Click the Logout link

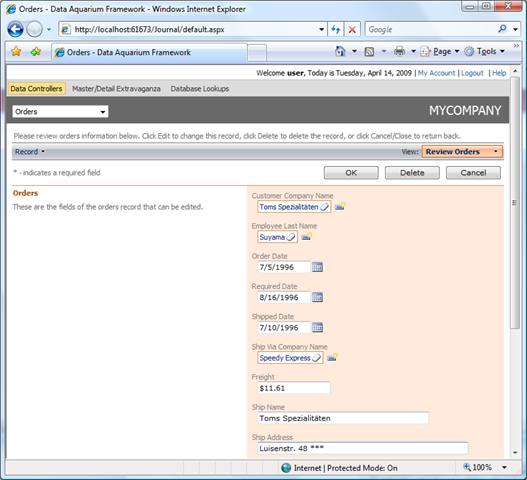click(x=472, y=73)
